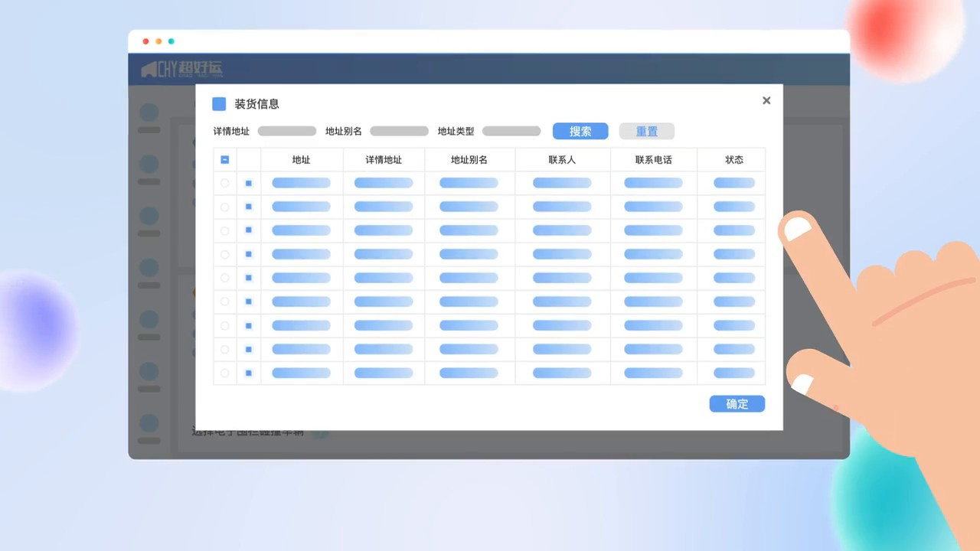Screen dimensions: 980x551
Task: Toggle the select-all checkbox in table header
Action: (225, 160)
